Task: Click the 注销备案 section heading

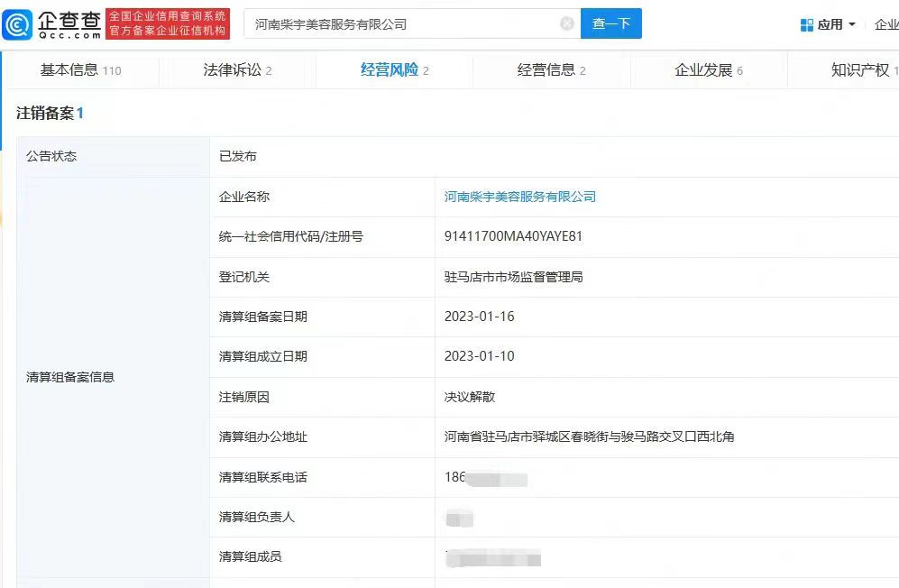Action: [50, 113]
